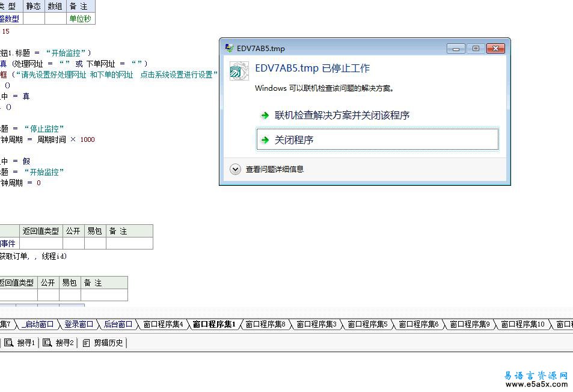Open the 窗口程序集5 tab
The width and height of the screenshot is (573, 392).
pos(367,324)
